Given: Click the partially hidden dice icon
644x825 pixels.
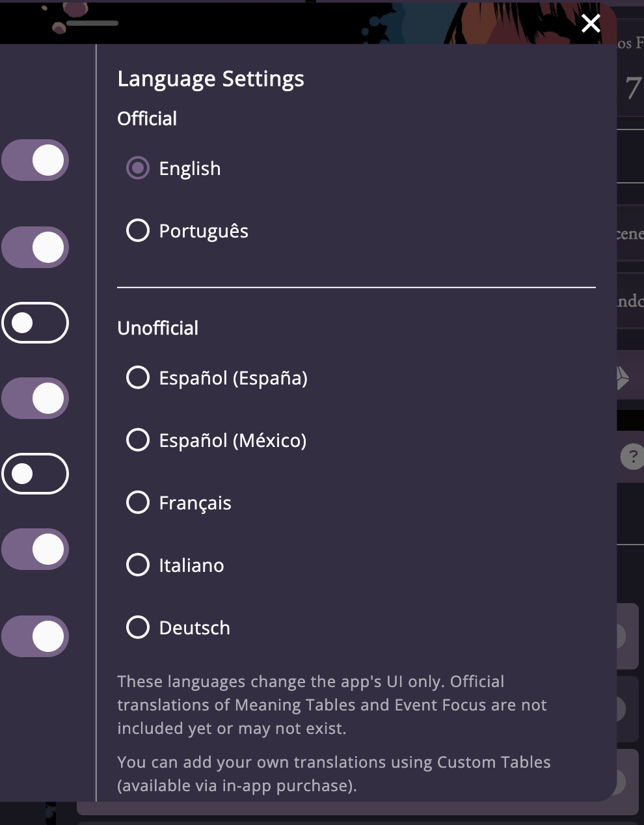Looking at the screenshot, I should pos(623,377).
